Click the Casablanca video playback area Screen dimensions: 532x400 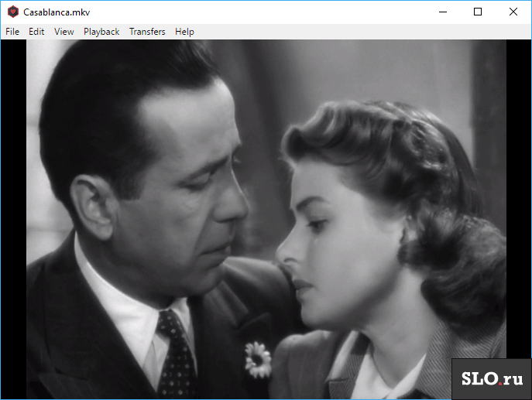pos(266,219)
